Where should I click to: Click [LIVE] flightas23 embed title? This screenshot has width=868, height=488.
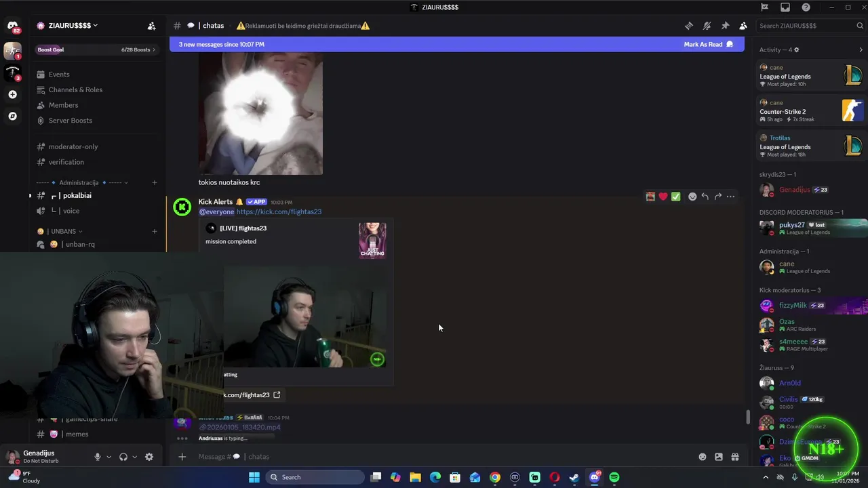tap(243, 228)
